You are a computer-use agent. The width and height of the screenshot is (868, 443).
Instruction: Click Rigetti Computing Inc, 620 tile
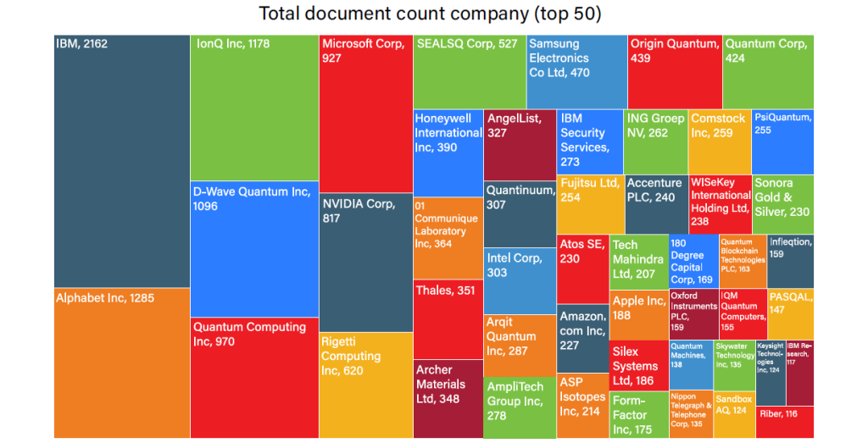coord(366,385)
